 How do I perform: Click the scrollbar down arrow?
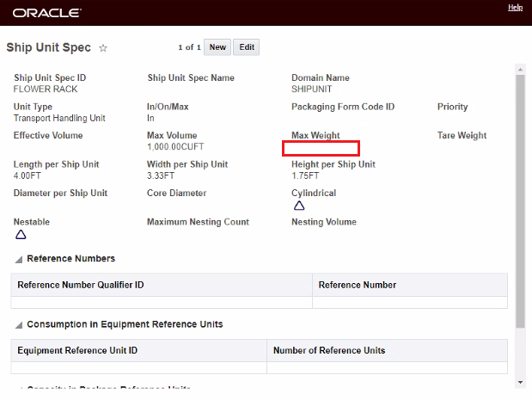click(x=519, y=381)
